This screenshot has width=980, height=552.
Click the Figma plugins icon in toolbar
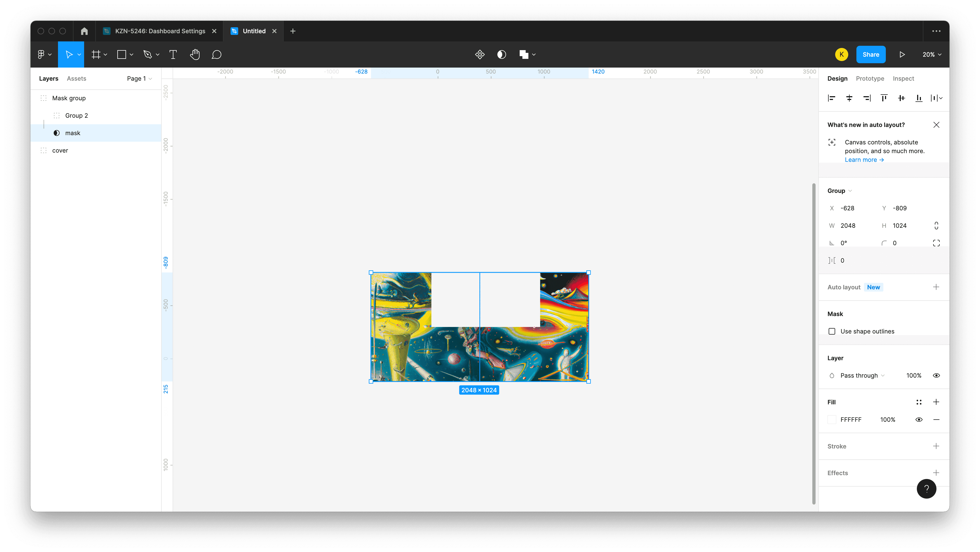pos(480,54)
